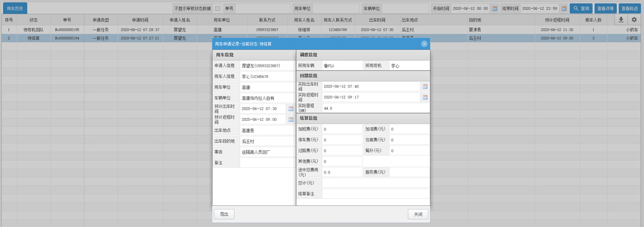The height and width of the screenshot is (227, 644).
Task: Click the 查看轨迹 button
Action: point(629,8)
